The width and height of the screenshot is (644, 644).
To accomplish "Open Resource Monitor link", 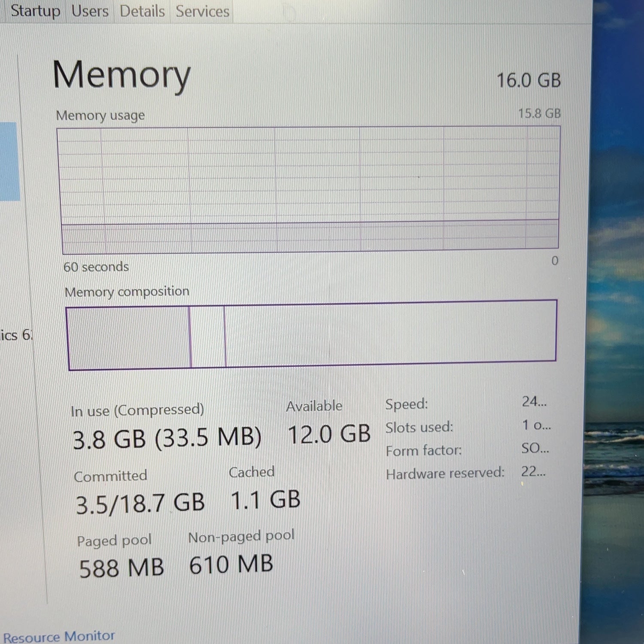I will point(59,636).
